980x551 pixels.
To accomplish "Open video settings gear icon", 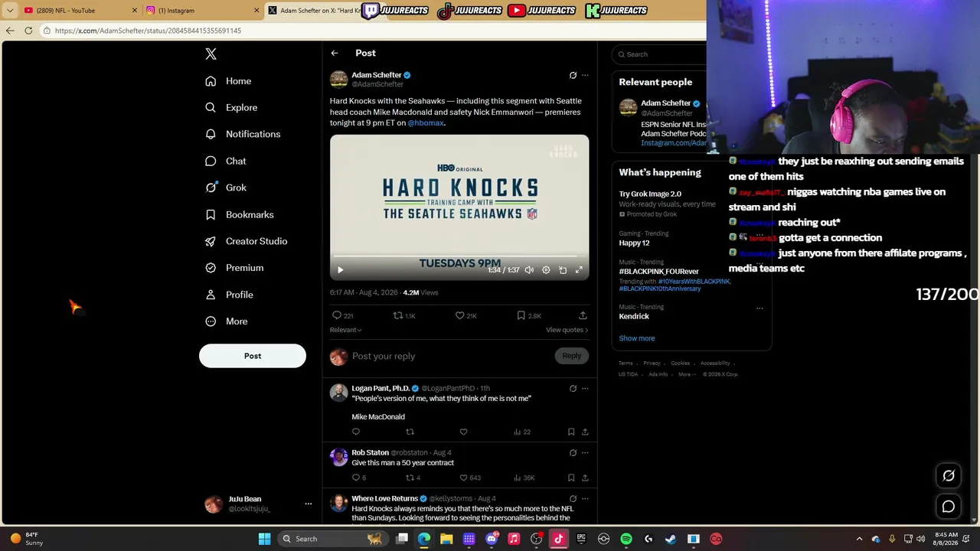I will coord(546,269).
